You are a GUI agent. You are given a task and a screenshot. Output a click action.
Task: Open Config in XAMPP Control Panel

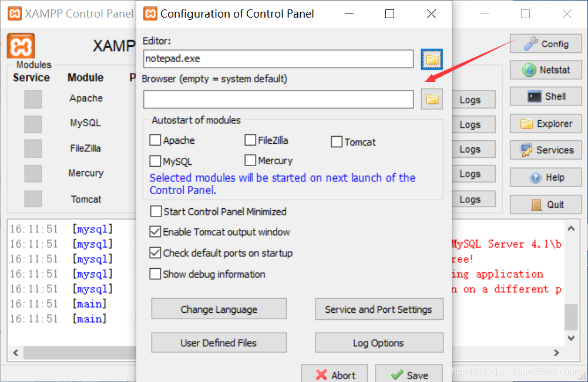(546, 44)
